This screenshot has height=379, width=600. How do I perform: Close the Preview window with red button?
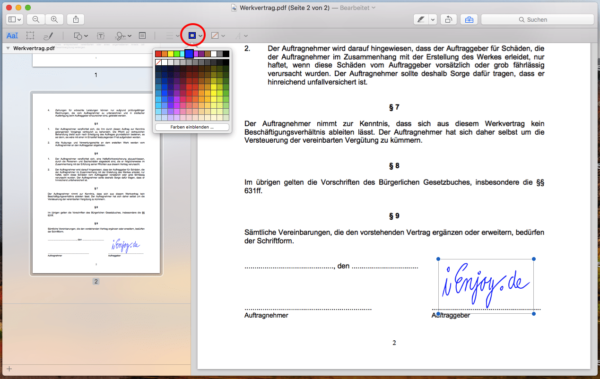click(9, 7)
